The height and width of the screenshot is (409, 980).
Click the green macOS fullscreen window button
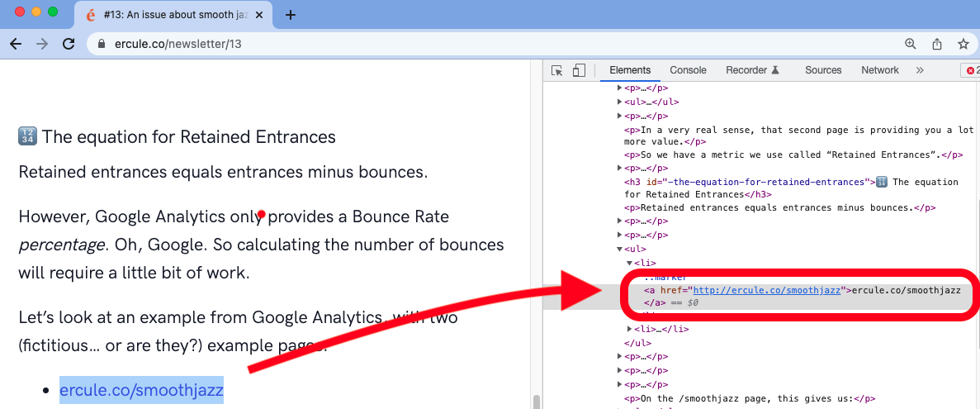(x=53, y=12)
